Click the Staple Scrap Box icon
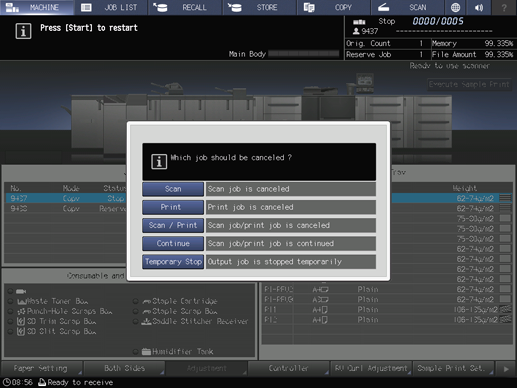 tap(146, 312)
